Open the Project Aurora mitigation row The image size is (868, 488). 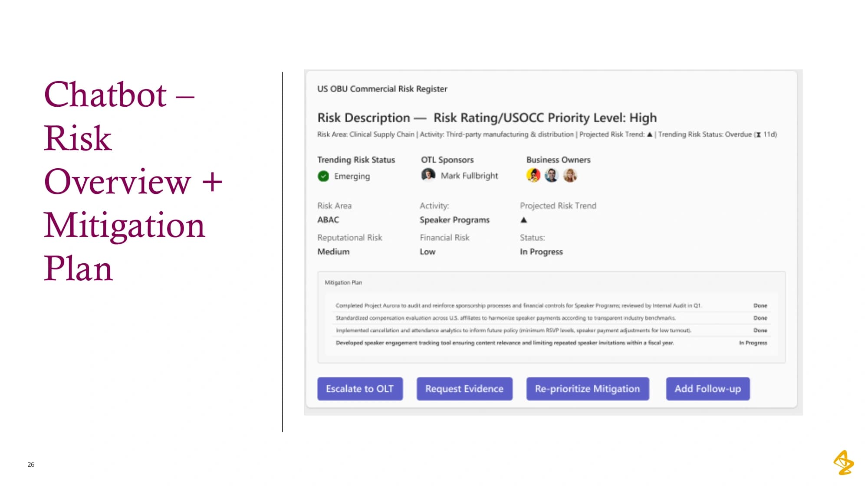point(551,305)
